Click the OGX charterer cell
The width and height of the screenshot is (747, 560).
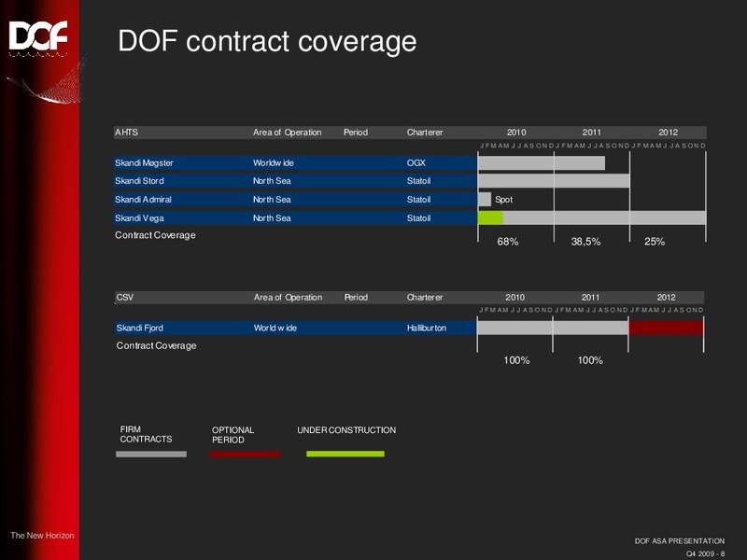click(416, 162)
